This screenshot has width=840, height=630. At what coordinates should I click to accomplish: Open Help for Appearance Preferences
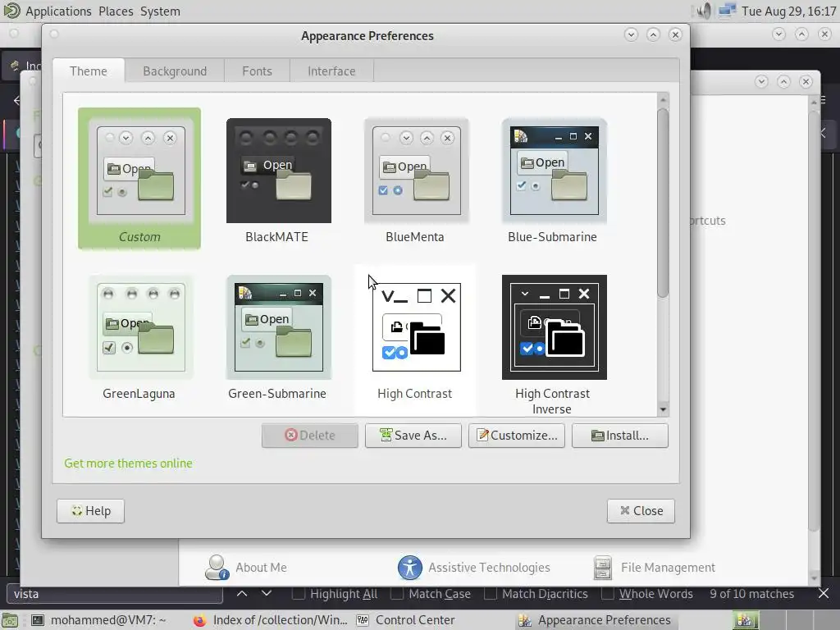pyautogui.click(x=90, y=511)
